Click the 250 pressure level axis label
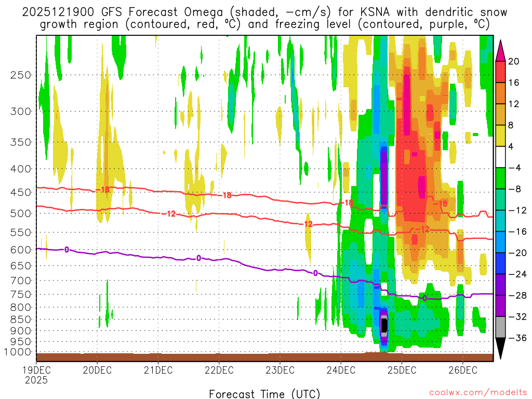532x399 pixels. pos(21,75)
